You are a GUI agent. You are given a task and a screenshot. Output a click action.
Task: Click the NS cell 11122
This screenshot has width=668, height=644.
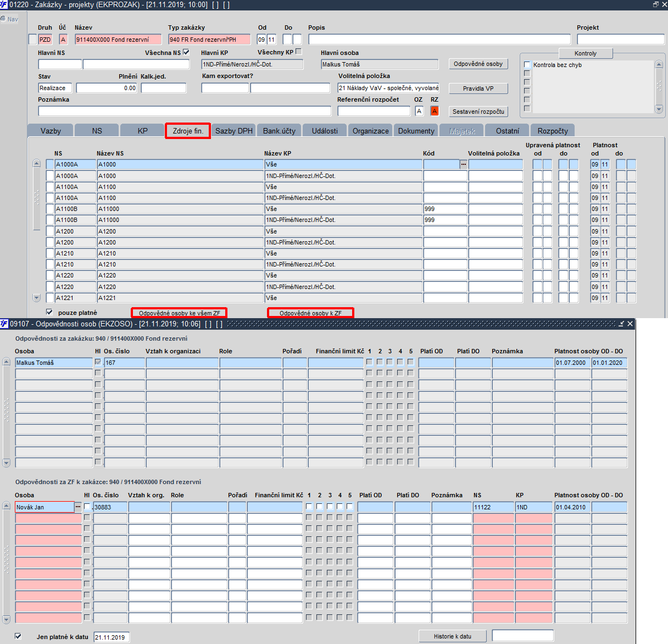click(493, 507)
